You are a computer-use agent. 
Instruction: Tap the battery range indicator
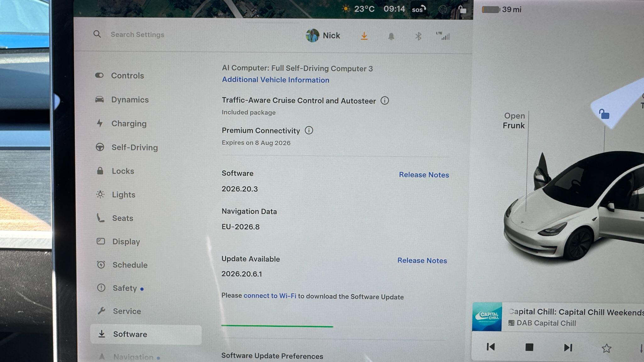pos(502,10)
